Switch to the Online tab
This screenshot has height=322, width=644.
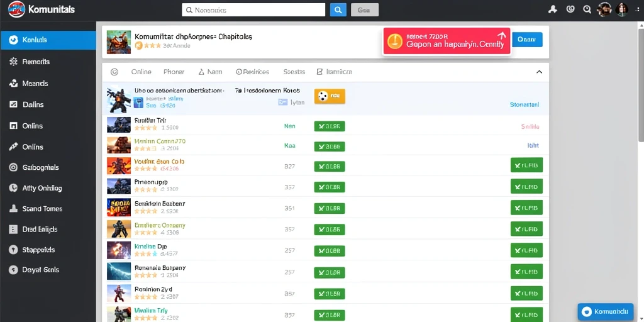click(142, 72)
